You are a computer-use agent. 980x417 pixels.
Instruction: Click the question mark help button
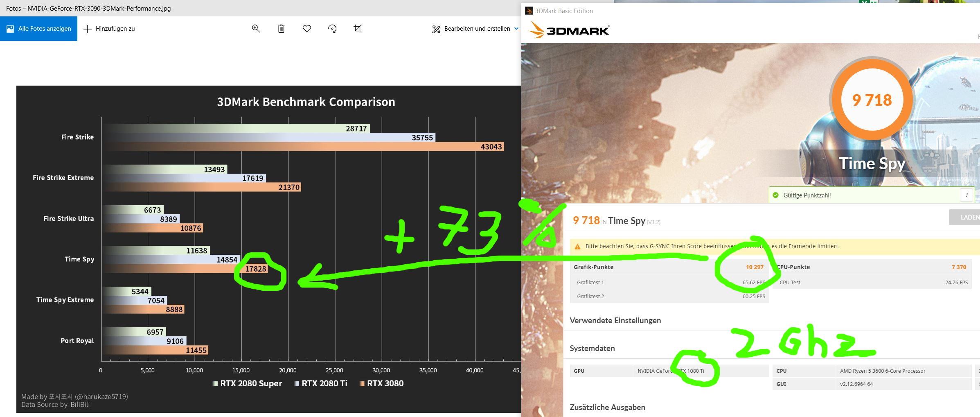pyautogui.click(x=966, y=195)
